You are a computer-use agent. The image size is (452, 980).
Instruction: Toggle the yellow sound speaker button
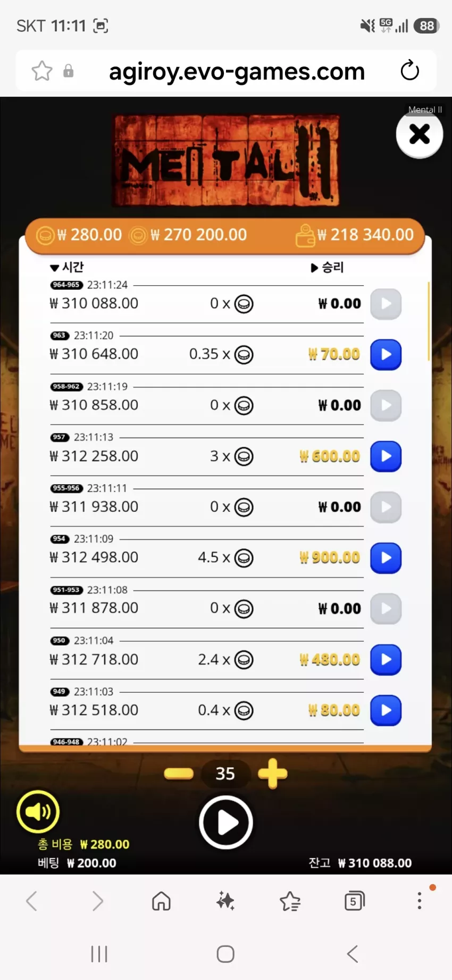click(38, 811)
